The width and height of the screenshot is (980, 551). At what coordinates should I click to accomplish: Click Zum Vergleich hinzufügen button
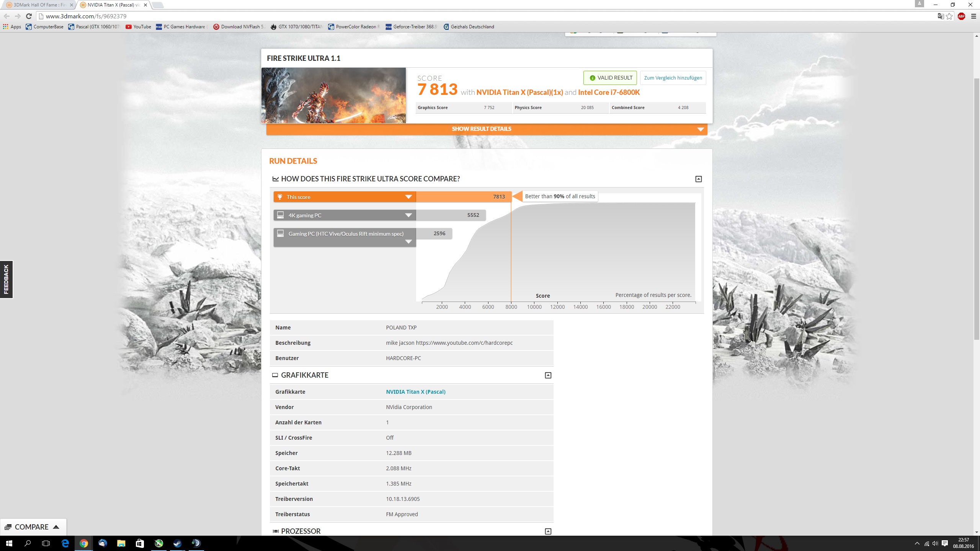tap(673, 78)
